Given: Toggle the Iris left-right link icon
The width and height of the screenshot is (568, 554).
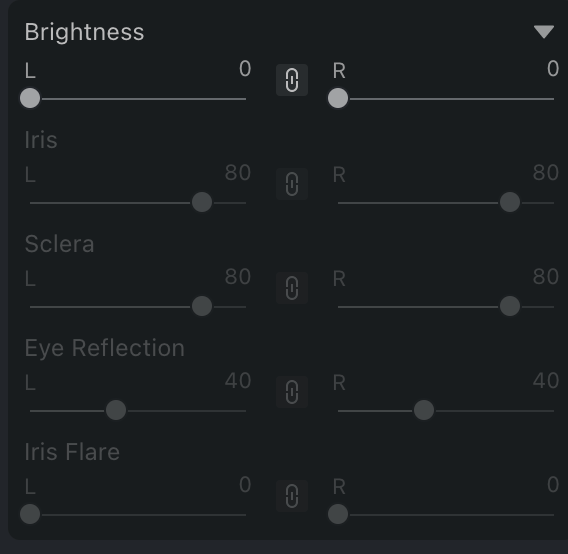Looking at the screenshot, I should tap(292, 184).
